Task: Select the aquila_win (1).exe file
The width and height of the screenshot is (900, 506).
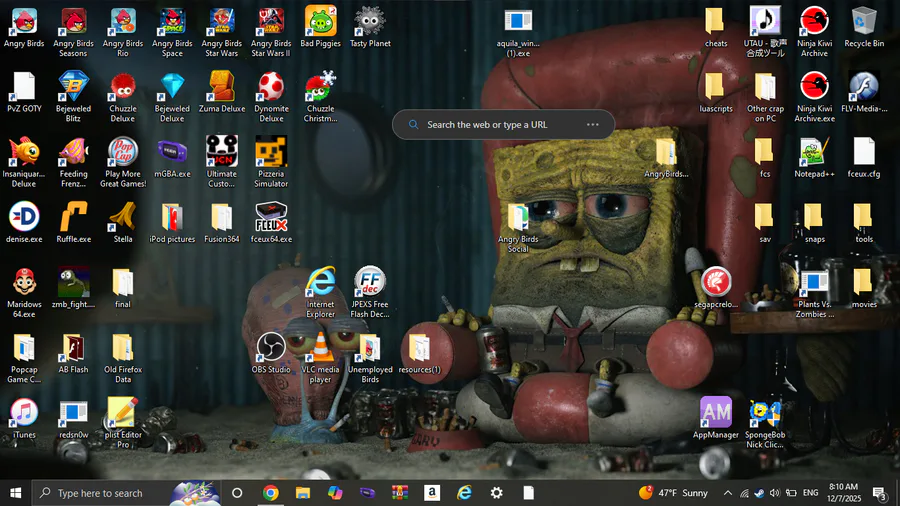Action: 518,32
